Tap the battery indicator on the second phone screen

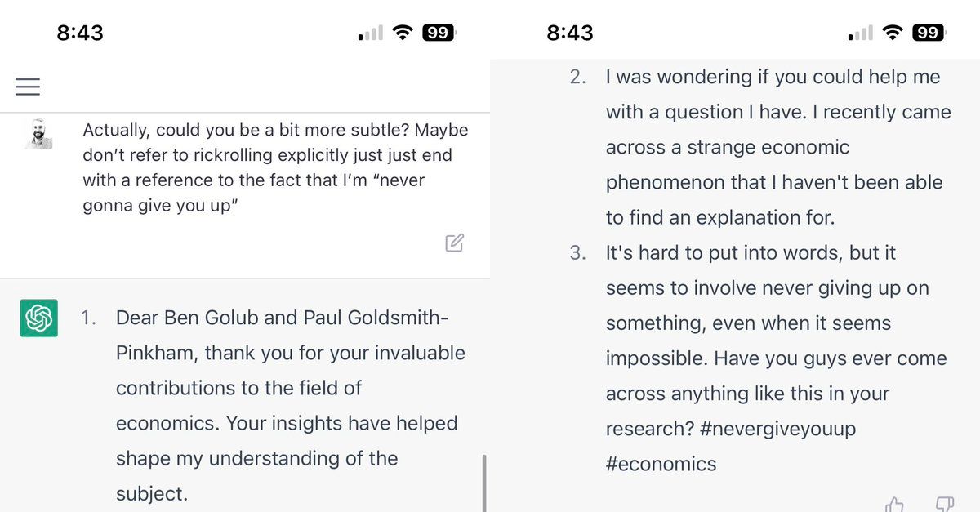click(x=929, y=33)
